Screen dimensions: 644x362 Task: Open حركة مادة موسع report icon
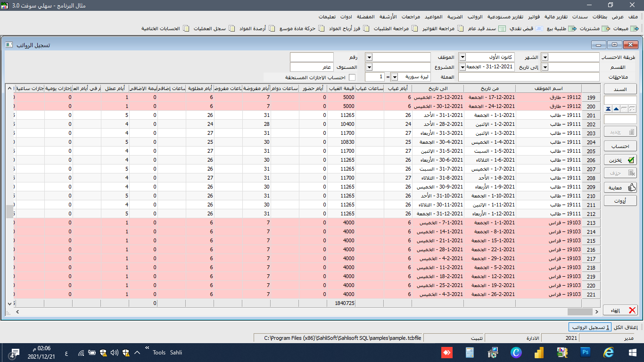tap(322, 29)
